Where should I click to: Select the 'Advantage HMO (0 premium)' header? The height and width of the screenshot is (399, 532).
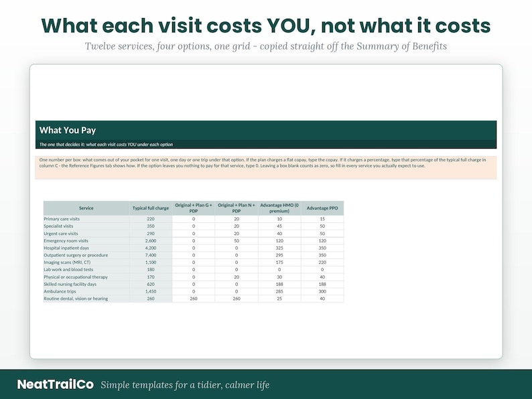[x=279, y=208]
